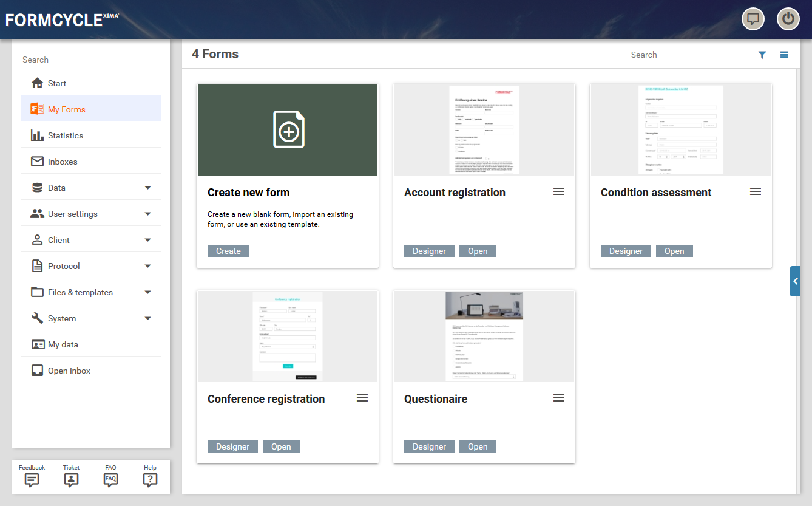Click the "Create new form" title text
This screenshot has width=812, height=506.
[x=249, y=193]
